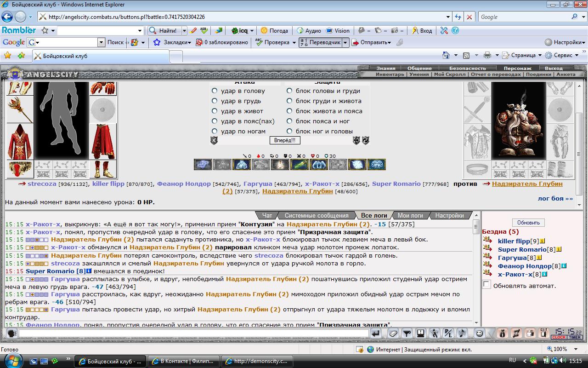Viewport: 588px width, 368px height.
Task: Click the Favorites star icon
Action: click(7, 55)
